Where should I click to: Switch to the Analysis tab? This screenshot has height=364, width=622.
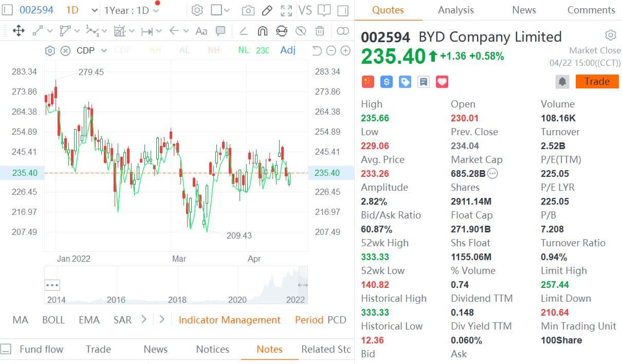tap(455, 10)
